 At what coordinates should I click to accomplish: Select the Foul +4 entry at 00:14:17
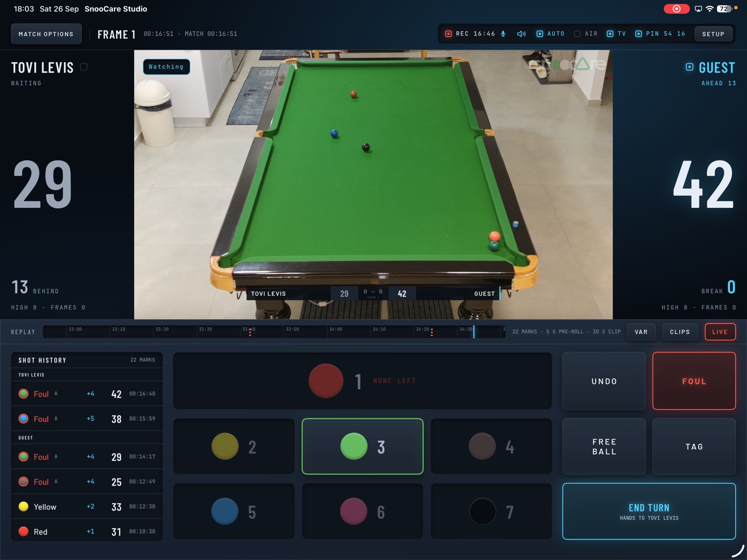coord(87,457)
